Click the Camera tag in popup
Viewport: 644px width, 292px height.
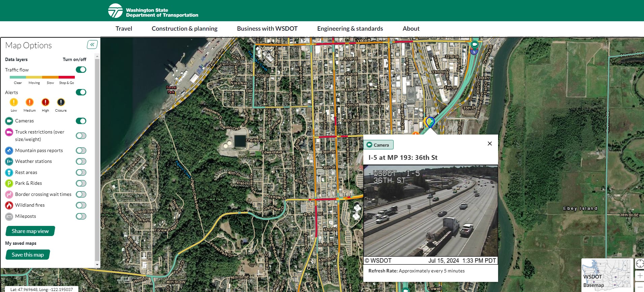pos(378,145)
